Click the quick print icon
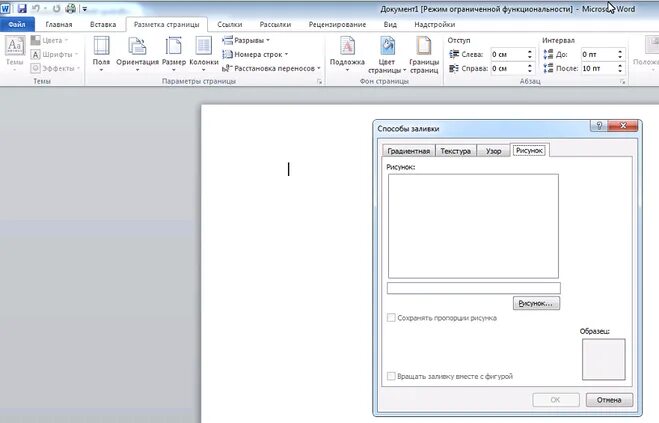The width and height of the screenshot is (659, 423). tap(71, 8)
